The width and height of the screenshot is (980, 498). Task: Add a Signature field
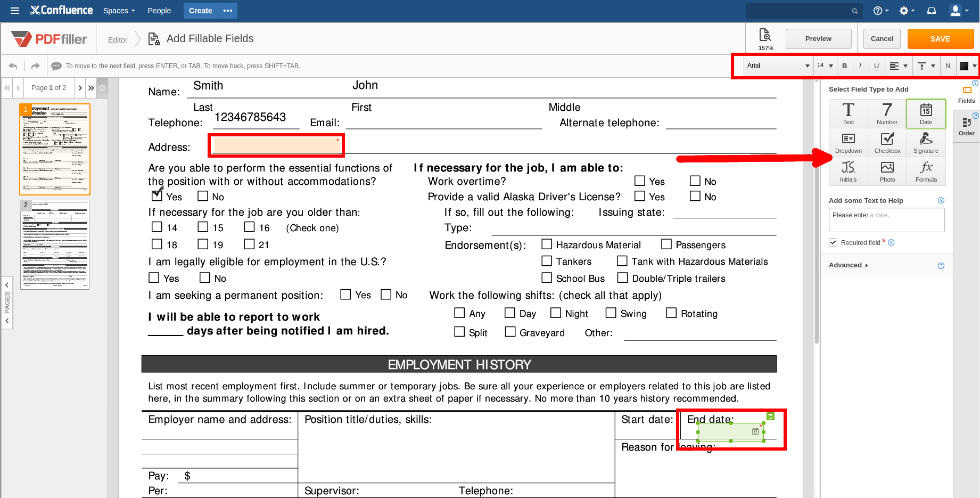(x=926, y=142)
